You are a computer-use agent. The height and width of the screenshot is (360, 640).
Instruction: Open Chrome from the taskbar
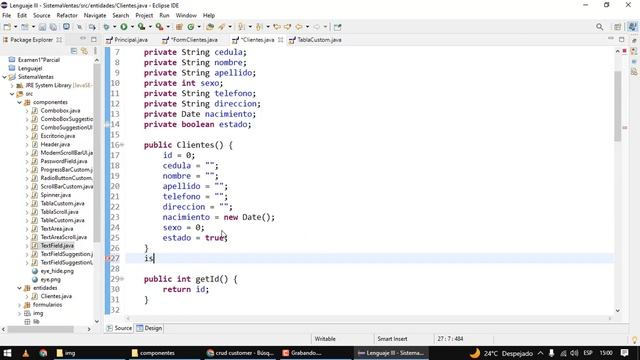43,353
